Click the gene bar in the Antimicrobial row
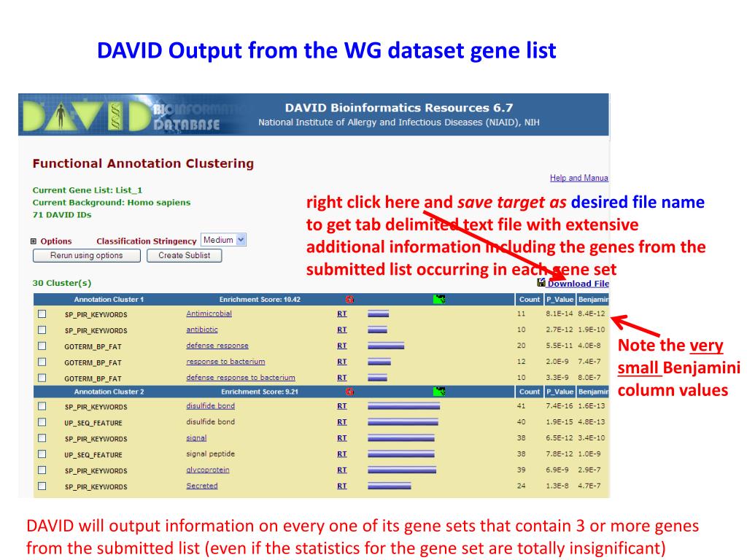747x560 pixels. pyautogui.click(x=379, y=314)
